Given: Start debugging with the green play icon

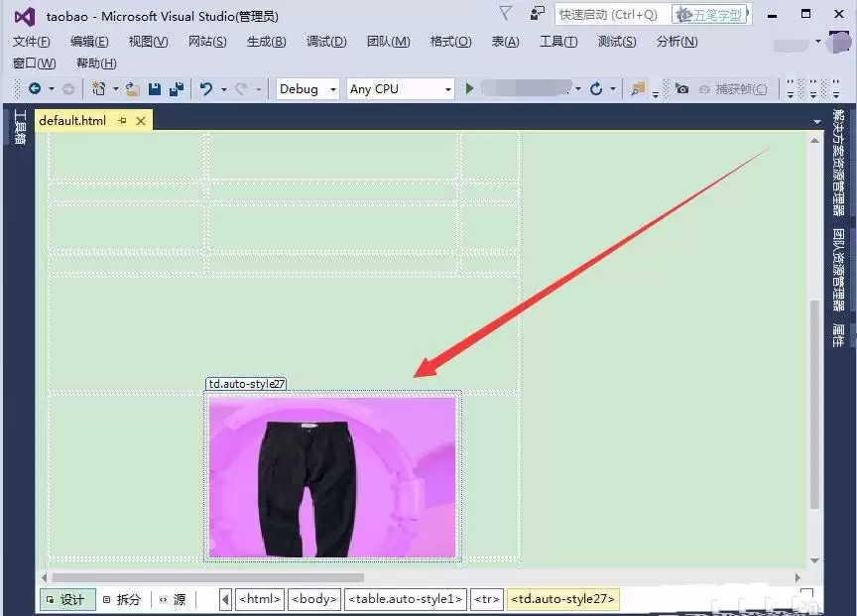Looking at the screenshot, I should 468,89.
